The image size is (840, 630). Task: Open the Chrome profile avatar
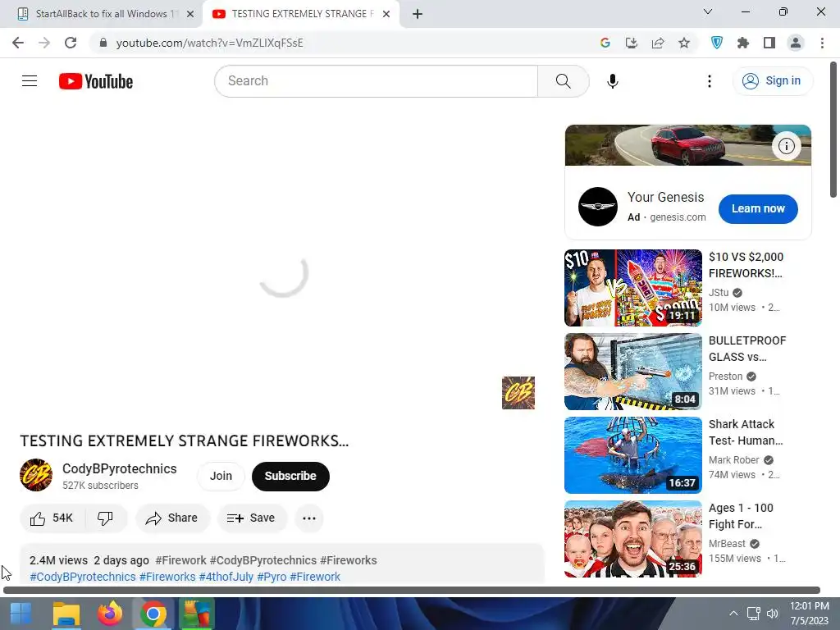tap(795, 43)
